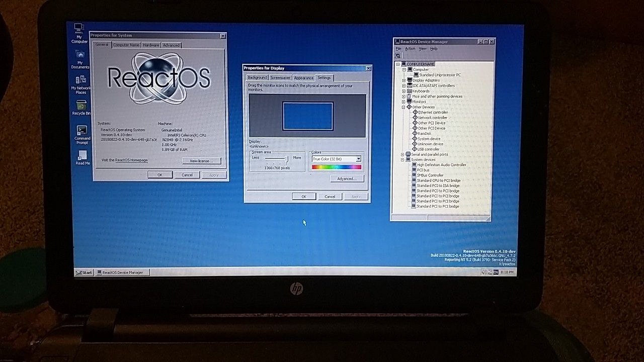This screenshot has width=644, height=362.
Task: Select the Recycle Bin desktop icon
Action: [81, 108]
